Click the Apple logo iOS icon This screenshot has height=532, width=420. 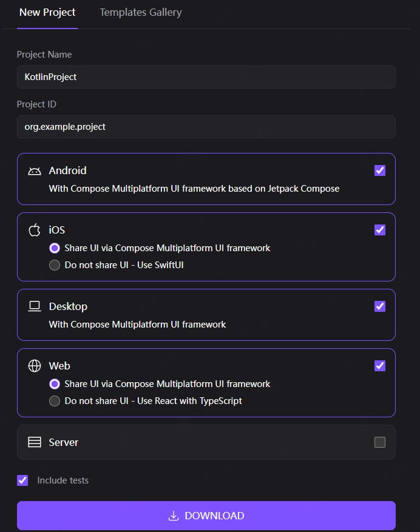tap(35, 230)
